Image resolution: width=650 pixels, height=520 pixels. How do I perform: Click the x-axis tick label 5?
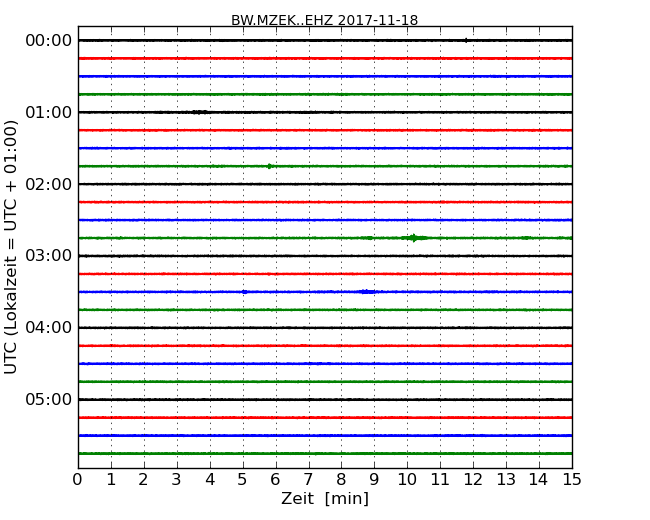point(243,479)
